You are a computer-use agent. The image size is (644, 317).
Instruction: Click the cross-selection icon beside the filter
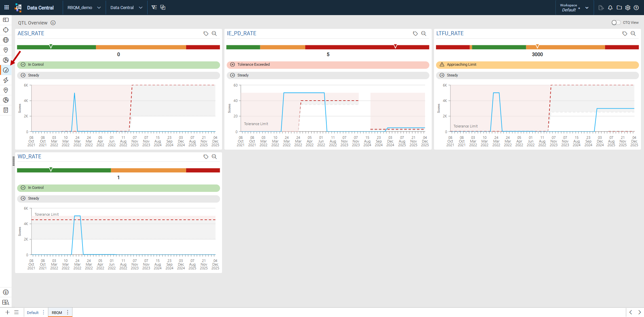[163, 7]
